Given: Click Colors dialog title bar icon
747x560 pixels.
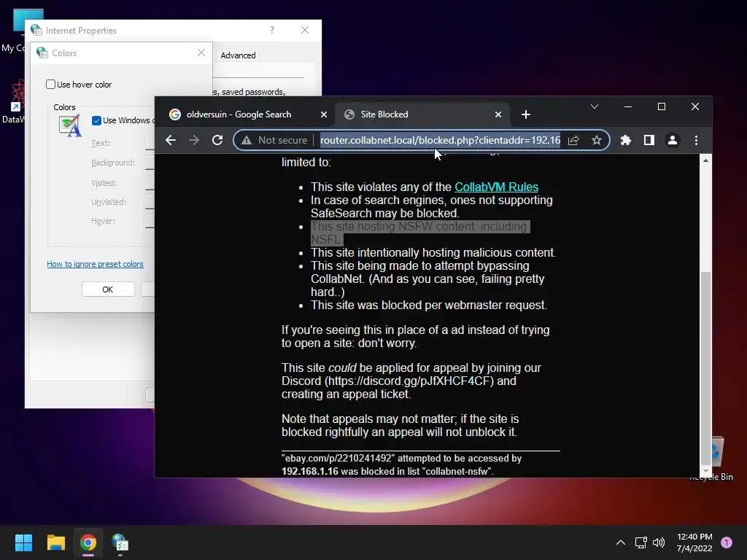Looking at the screenshot, I should pos(42,52).
